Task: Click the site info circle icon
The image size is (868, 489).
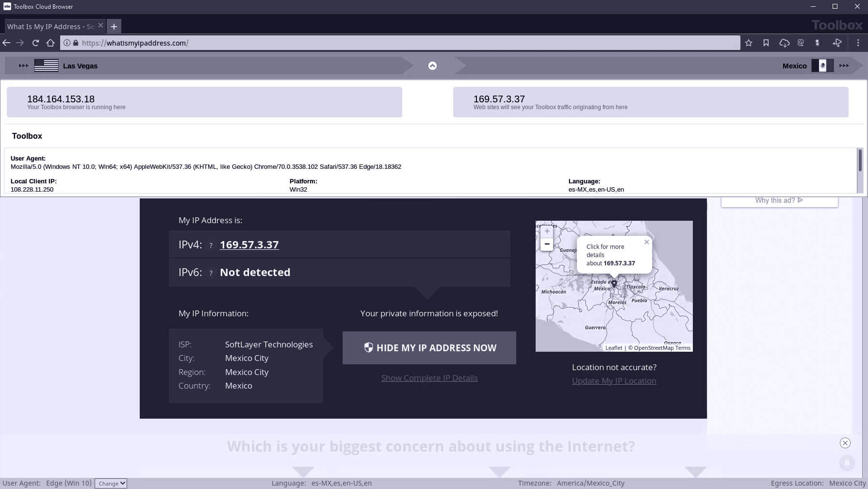Action: 67,43
